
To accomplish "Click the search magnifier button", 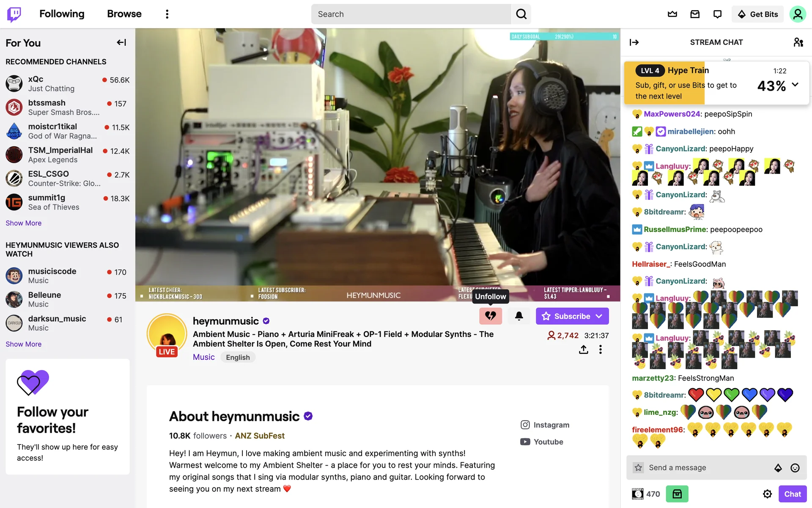I will tap(521, 14).
